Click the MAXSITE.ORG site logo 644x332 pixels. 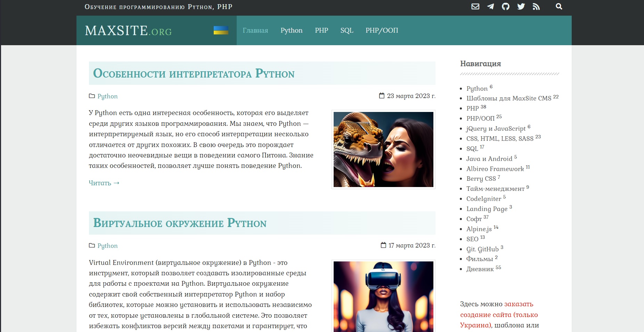[128, 31]
